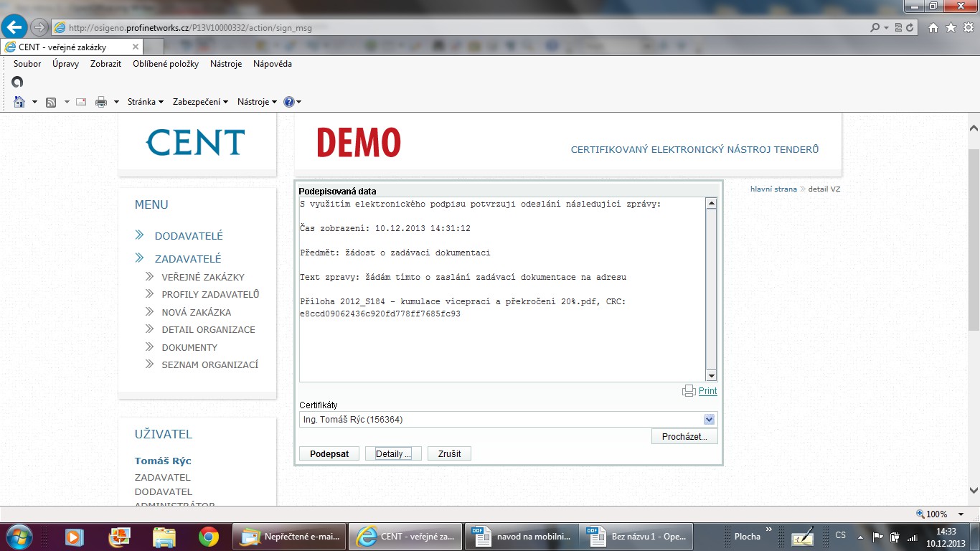This screenshot has height=551, width=980.
Task: Toggle Compatibility View broken-page icon
Action: point(898,27)
